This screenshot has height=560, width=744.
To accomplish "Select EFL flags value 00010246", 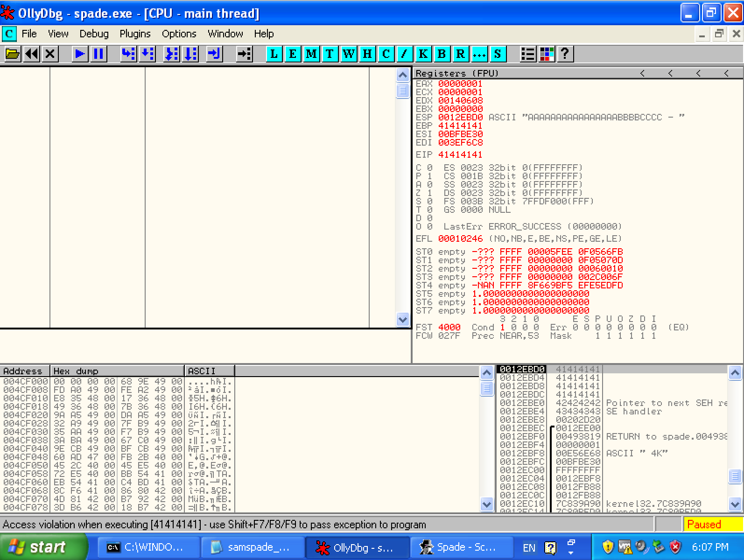I will 460,238.
